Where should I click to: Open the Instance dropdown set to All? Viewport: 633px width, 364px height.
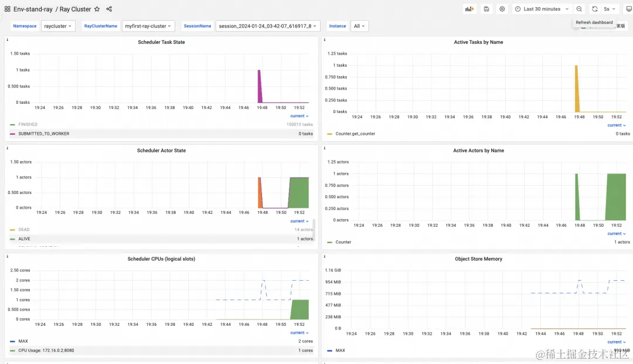pos(359,26)
